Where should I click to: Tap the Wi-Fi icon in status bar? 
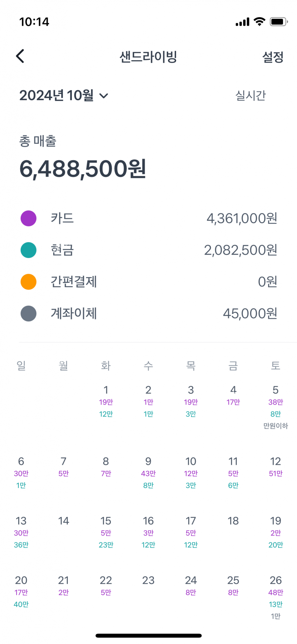[x=259, y=22]
